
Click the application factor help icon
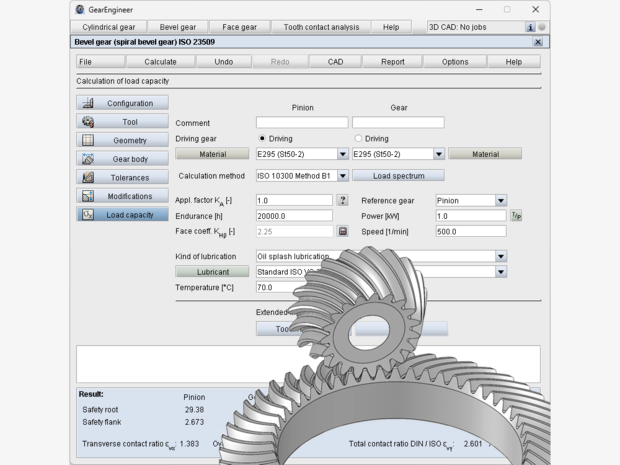coord(342,201)
